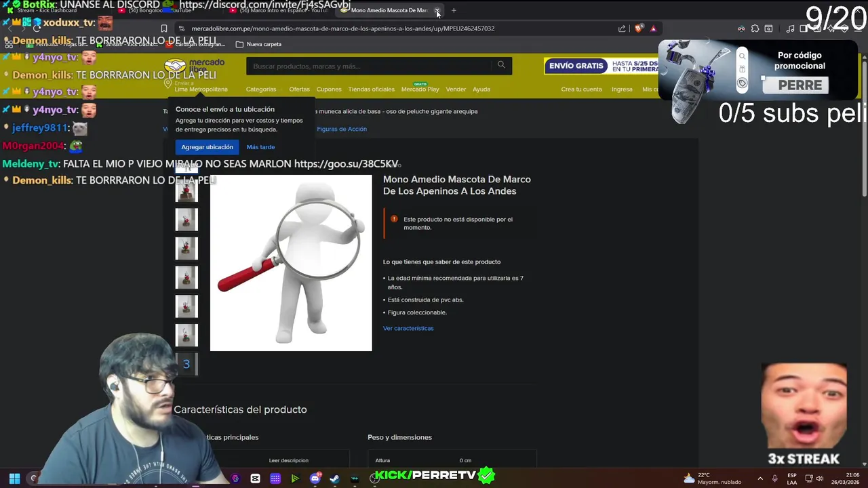Open Steam from the taskbar
The image size is (868, 488).
point(334,479)
